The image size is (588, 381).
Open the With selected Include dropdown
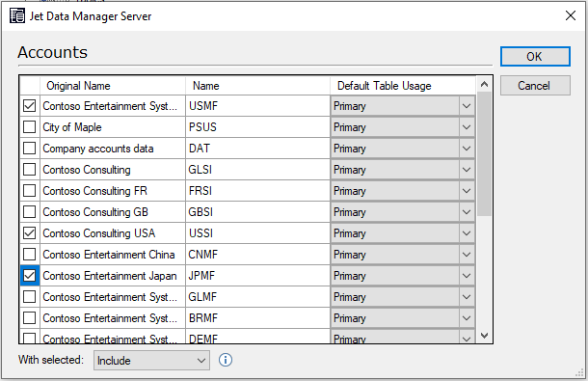coord(151,361)
